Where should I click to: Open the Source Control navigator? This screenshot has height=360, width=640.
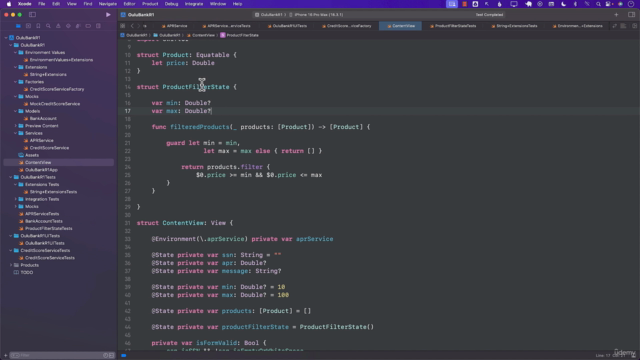(x=28, y=26)
